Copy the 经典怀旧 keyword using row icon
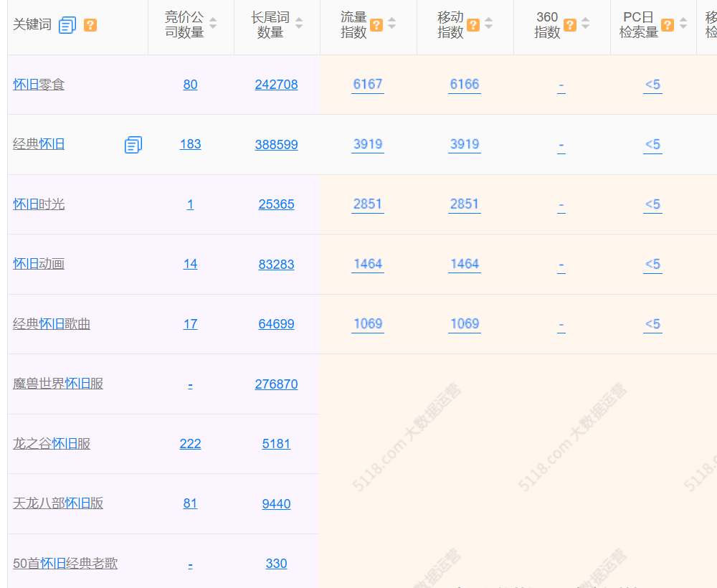 coord(133,145)
